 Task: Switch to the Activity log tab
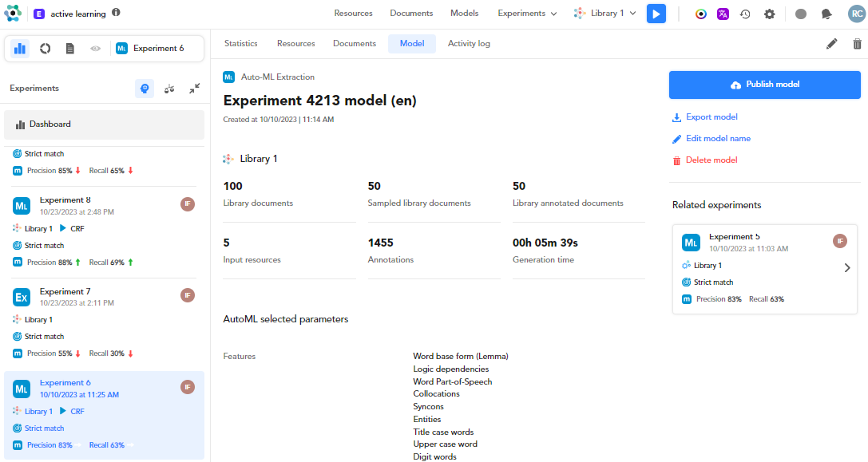point(469,44)
